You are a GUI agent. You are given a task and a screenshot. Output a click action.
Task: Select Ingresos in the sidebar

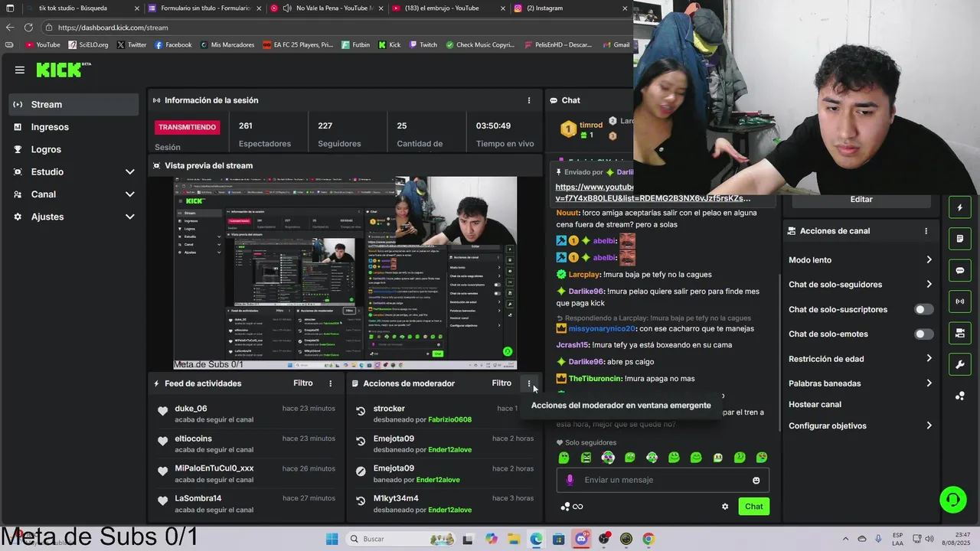(x=74, y=127)
